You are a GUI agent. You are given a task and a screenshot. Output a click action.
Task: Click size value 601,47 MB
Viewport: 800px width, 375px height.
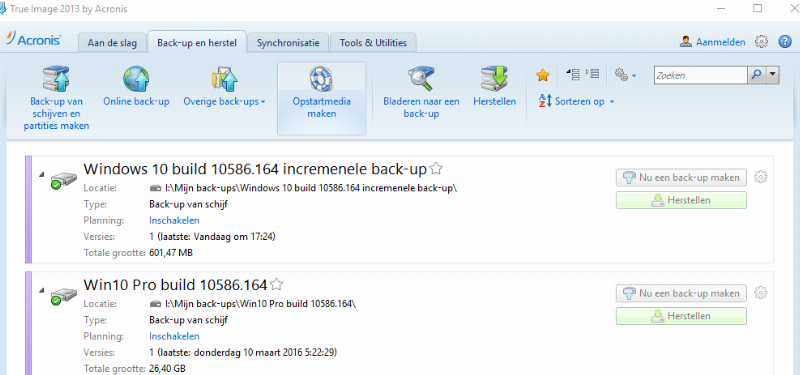pyautogui.click(x=171, y=253)
